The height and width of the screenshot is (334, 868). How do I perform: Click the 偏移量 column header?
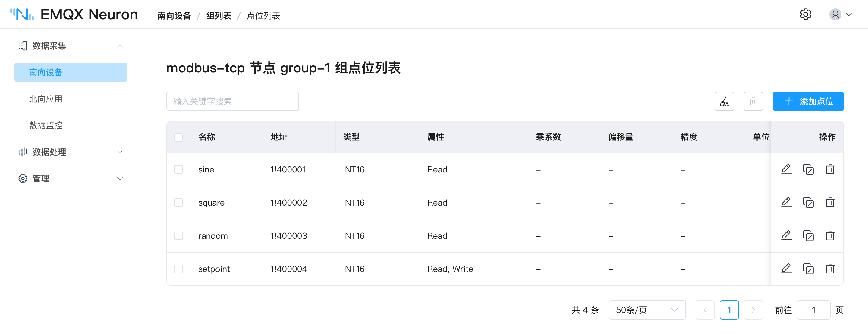click(621, 137)
